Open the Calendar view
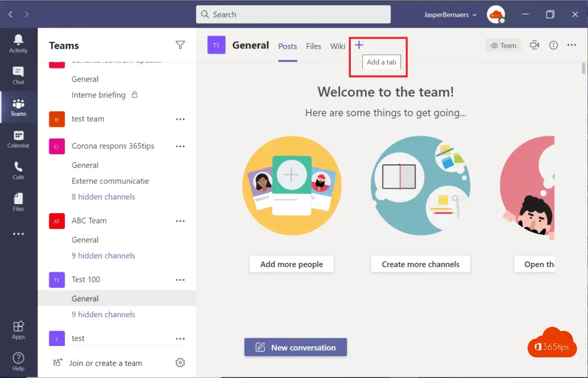Viewport: 588px width, 378px height. point(18,139)
